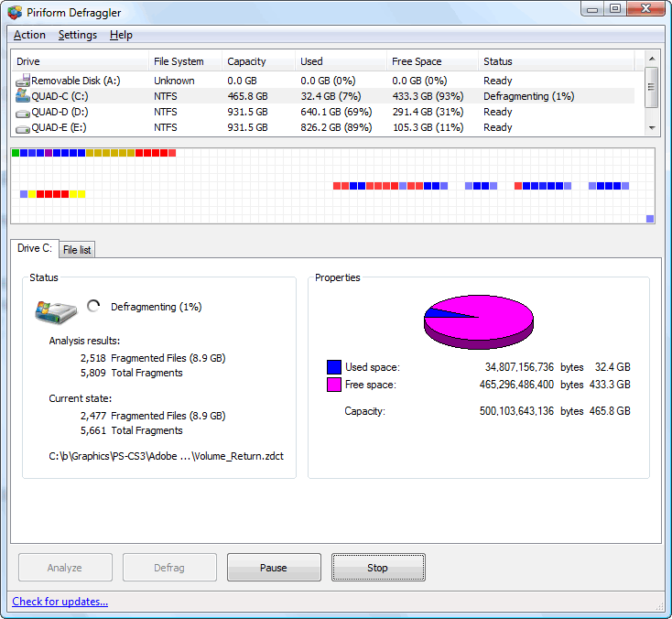Click the 'Current state:' label
672x619 pixels.
pyautogui.click(x=81, y=398)
